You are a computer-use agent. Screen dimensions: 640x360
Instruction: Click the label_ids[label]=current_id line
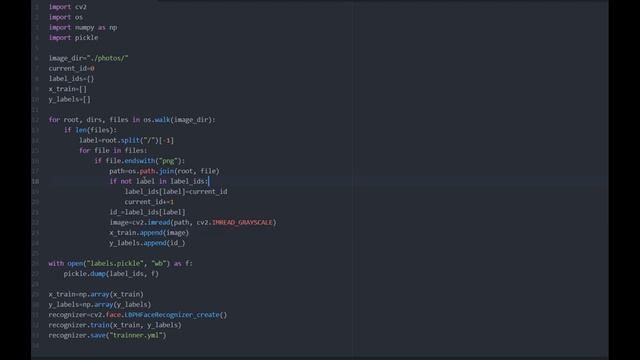[176, 191]
